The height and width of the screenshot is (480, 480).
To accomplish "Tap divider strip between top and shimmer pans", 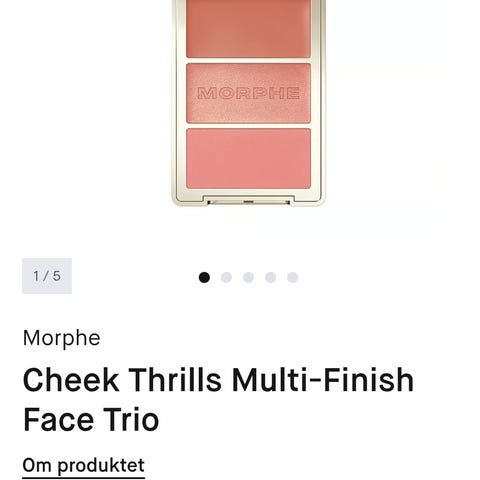I will [248, 60].
